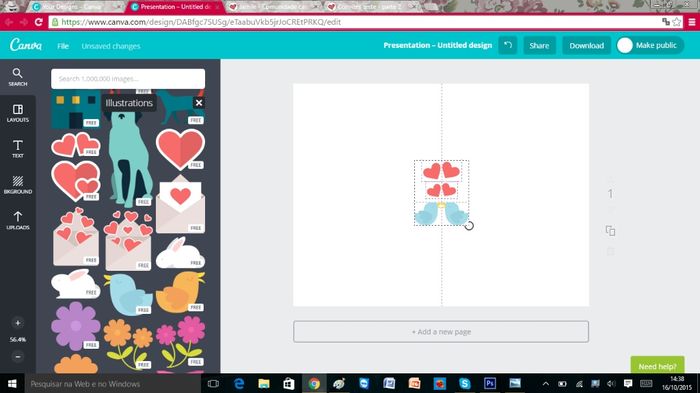700x393 pixels.
Task: Click the Windows search box
Action: [x=112, y=384]
